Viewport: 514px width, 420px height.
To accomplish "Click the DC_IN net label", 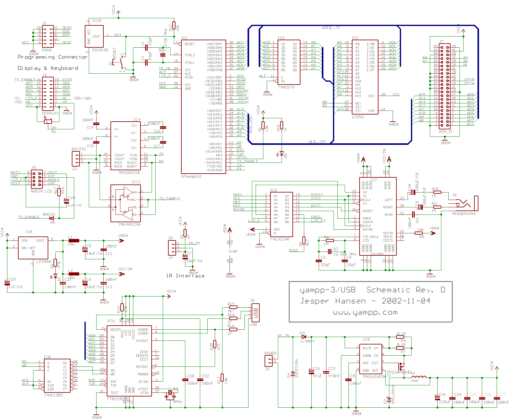I will point(283,336).
